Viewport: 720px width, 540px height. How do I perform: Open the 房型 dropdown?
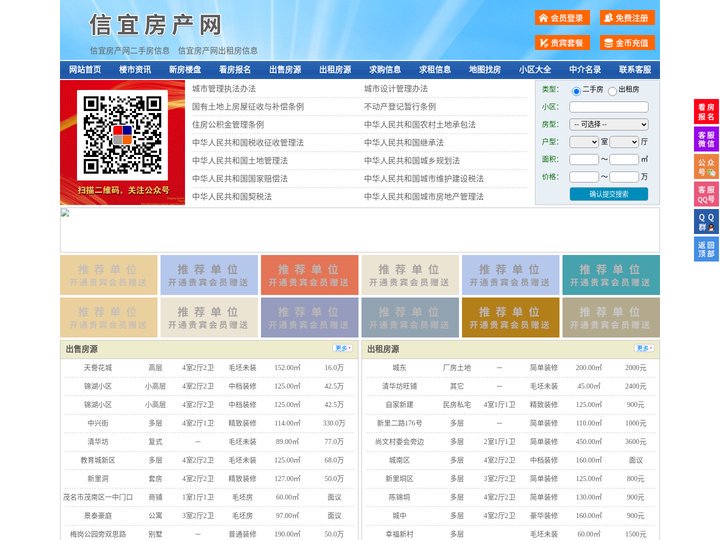609,124
